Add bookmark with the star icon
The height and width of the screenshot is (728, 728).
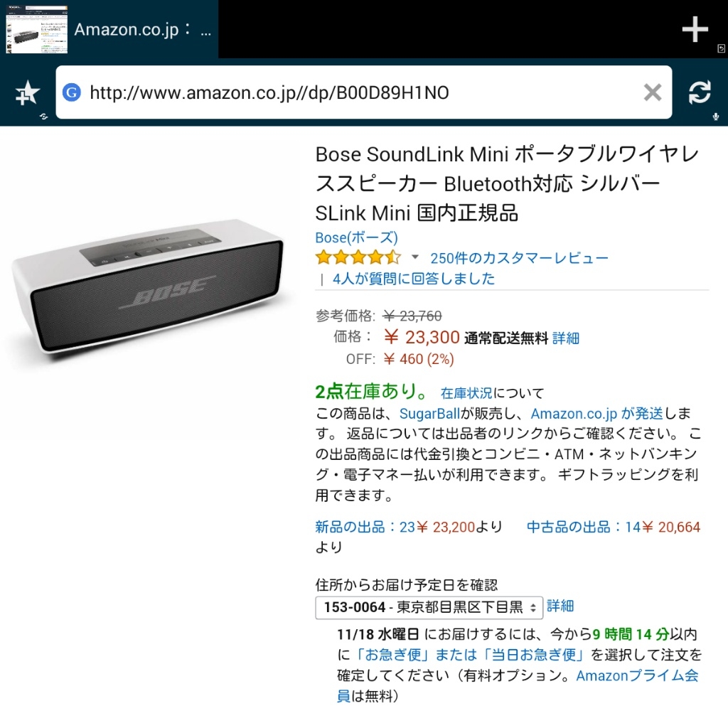(28, 93)
